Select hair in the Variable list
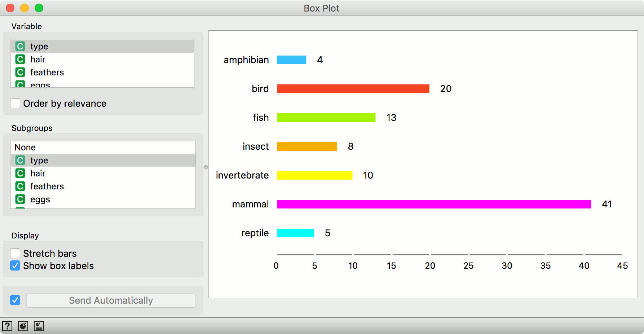The height and width of the screenshot is (334, 644). pyautogui.click(x=38, y=60)
